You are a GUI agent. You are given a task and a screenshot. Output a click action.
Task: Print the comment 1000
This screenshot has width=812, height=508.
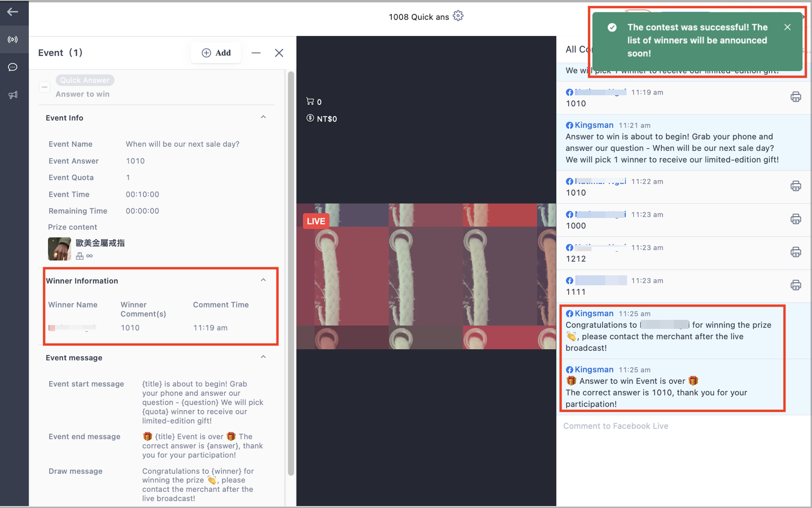pyautogui.click(x=795, y=219)
